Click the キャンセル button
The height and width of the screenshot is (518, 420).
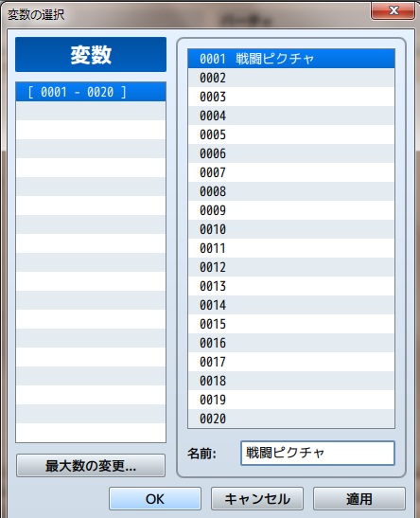pos(257,498)
